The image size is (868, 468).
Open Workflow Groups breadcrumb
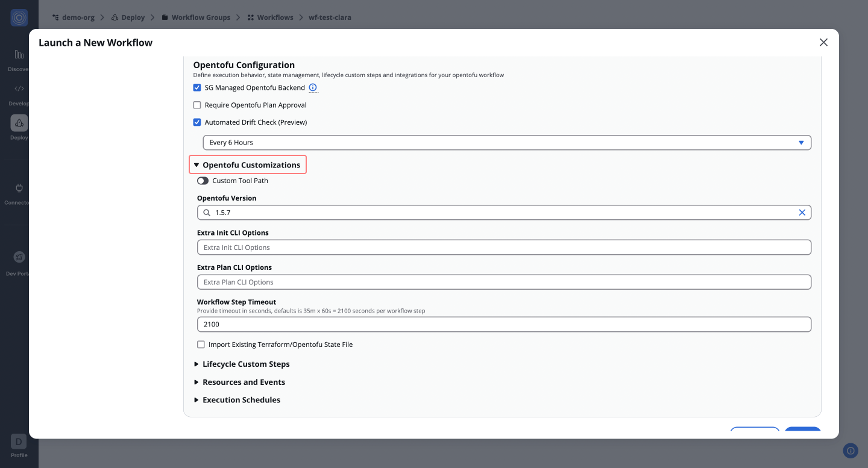pos(196,17)
